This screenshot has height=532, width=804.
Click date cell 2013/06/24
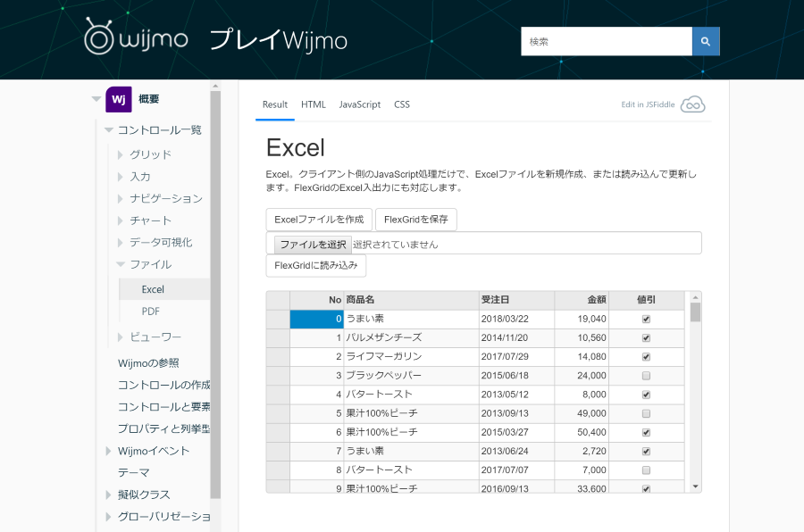coord(516,452)
